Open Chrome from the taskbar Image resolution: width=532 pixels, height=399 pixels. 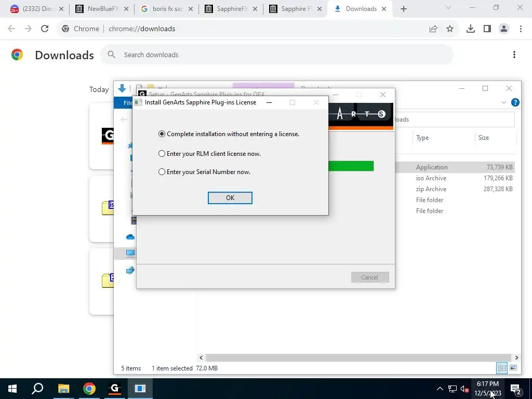(89, 389)
